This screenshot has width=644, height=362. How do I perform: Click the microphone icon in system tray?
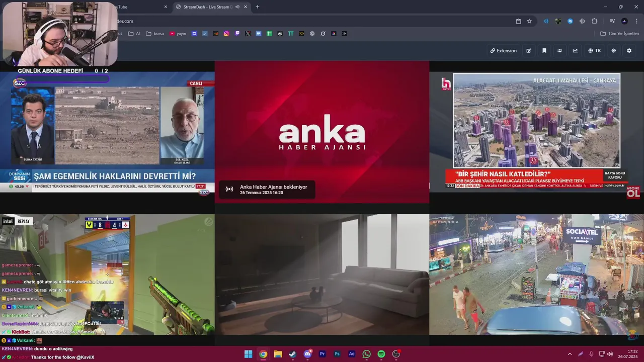point(591,354)
